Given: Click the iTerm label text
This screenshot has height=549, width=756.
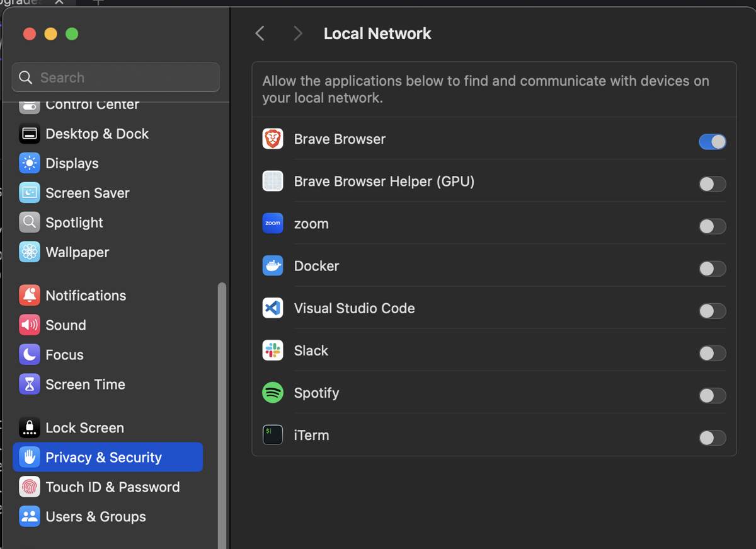Looking at the screenshot, I should point(312,435).
